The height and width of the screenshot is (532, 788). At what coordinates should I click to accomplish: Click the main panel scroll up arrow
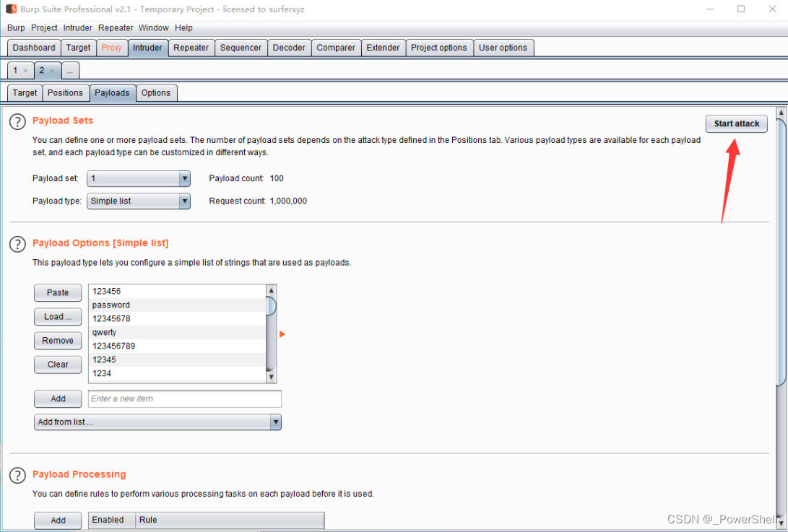[x=781, y=113]
